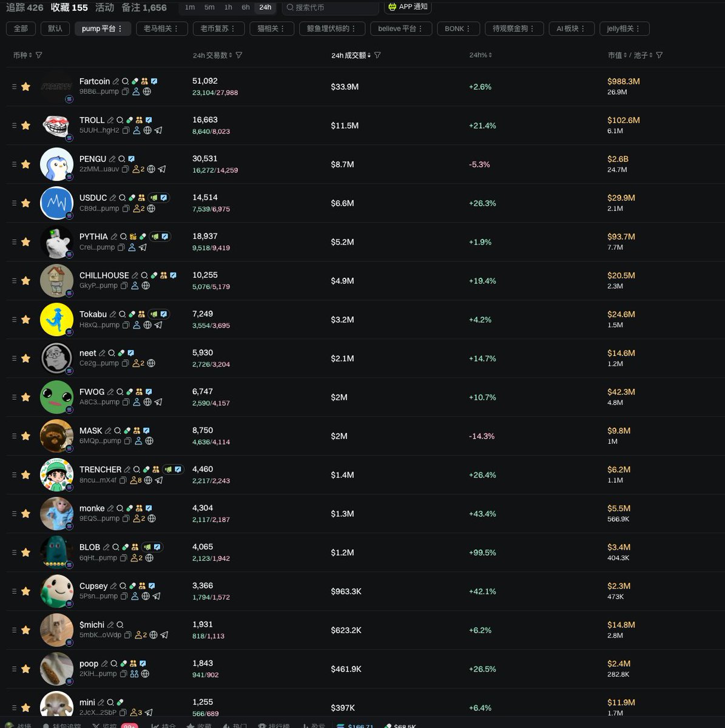
Task: Copy the BLOB contract address
Action: (x=123, y=558)
